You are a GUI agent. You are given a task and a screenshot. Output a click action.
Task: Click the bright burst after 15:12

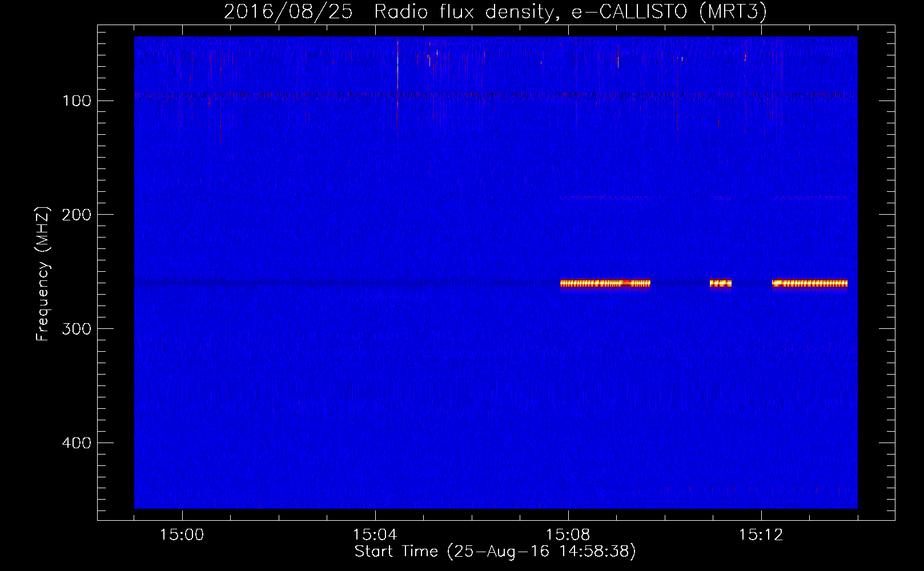810,283
